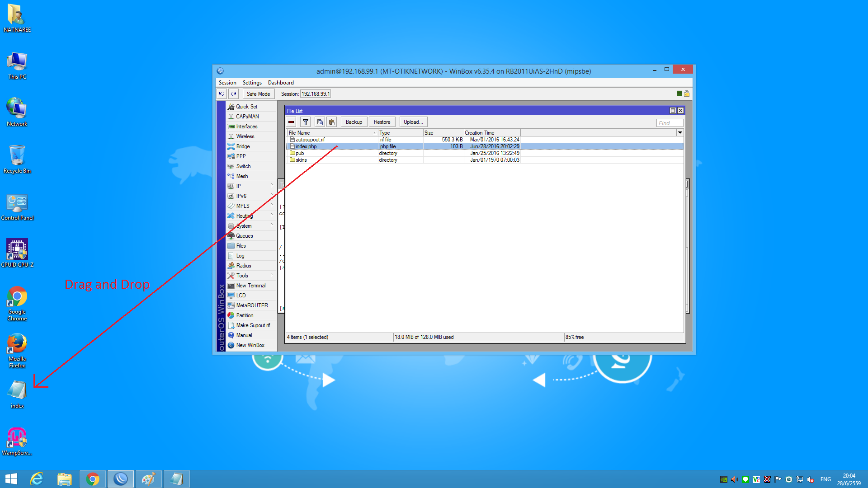Click the red remove file icon
Screen dimensions: 868x488
(x=291, y=122)
